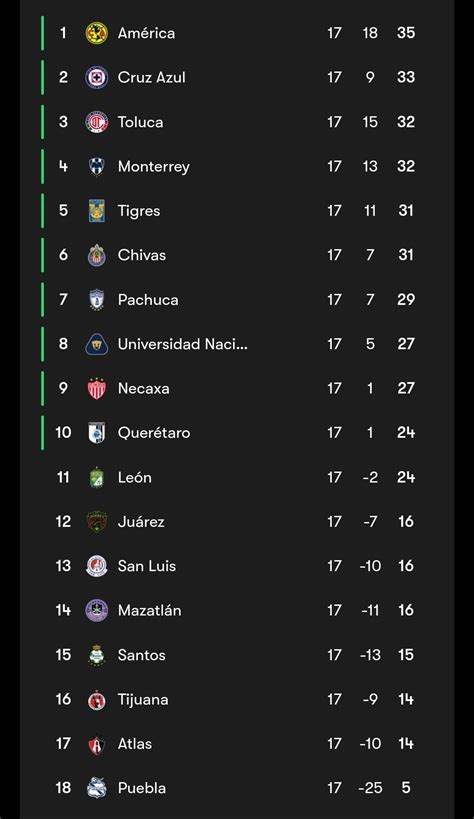
Task: Open the Juárez team name link
Action: (141, 522)
